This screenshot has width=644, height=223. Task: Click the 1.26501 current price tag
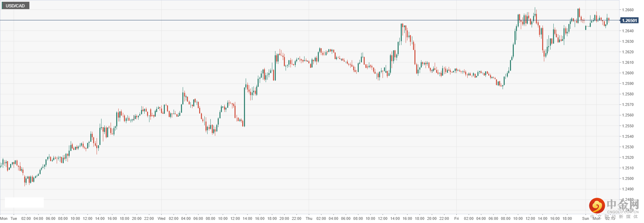[x=629, y=21]
